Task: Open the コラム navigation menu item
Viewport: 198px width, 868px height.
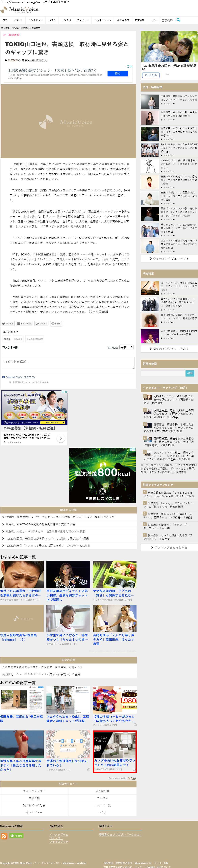Action: pos(52,20)
